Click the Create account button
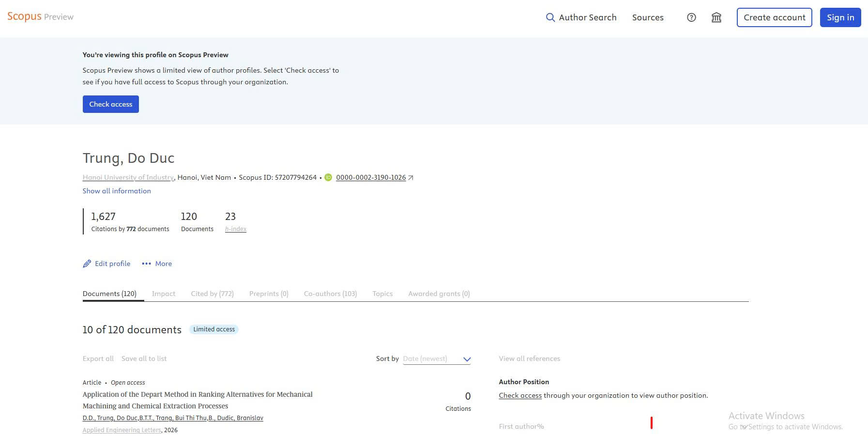Viewport: 868px width, 437px height. coord(774,17)
